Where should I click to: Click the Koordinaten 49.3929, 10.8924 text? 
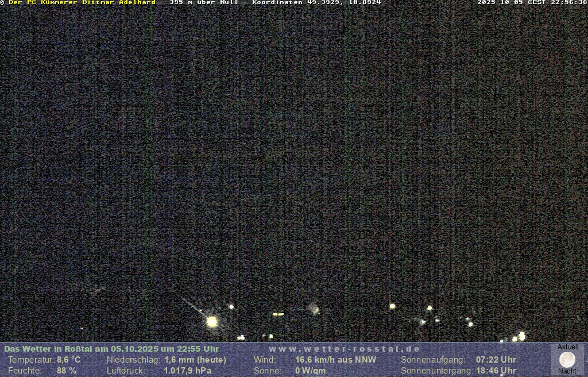coord(316,2)
